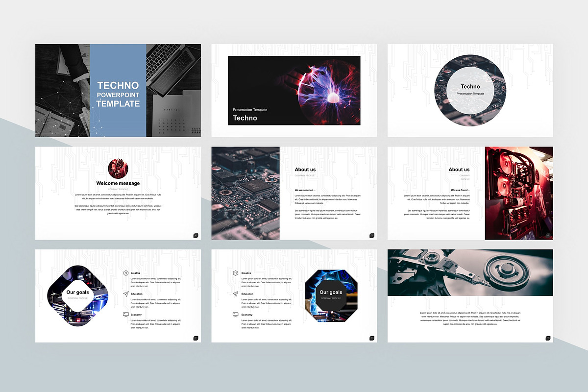Select the slide with circular Techno Presentation Template badge
Viewport: 588px width, 392px height.
click(470, 91)
